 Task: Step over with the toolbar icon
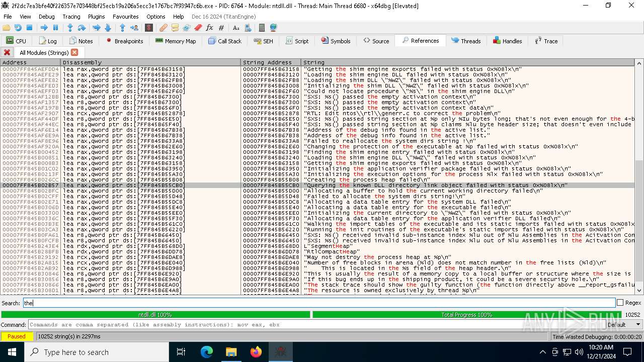point(82,28)
